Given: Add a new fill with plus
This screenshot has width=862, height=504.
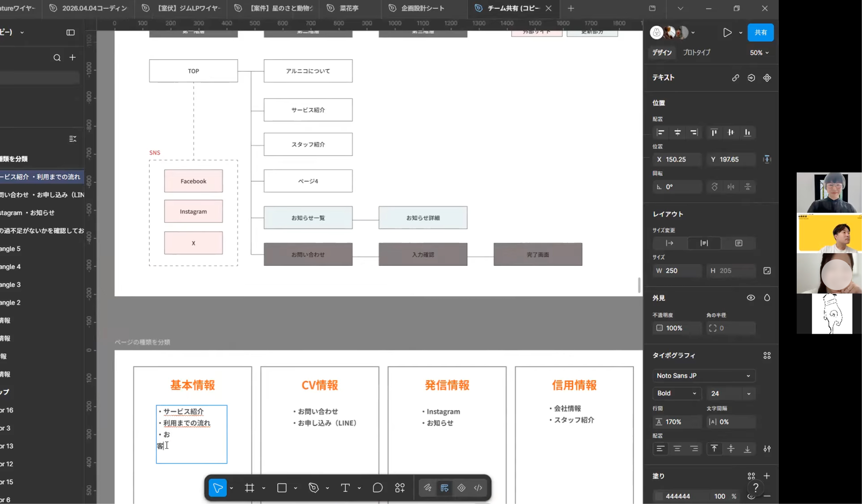Looking at the screenshot, I should point(767,476).
